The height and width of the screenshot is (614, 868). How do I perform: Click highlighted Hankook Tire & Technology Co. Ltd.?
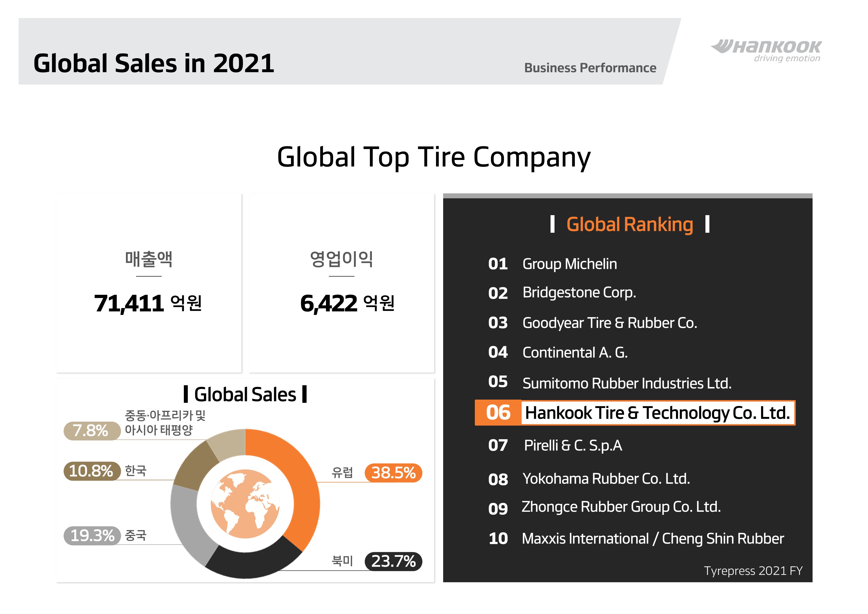(x=658, y=413)
